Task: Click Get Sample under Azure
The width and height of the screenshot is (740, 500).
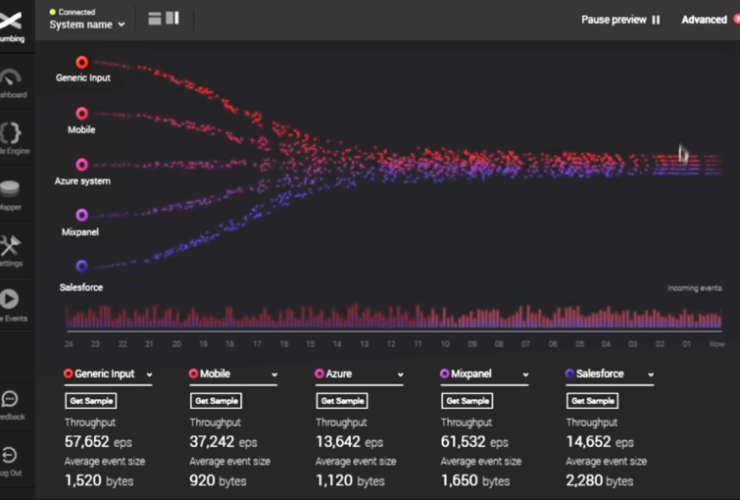Action: pos(342,401)
